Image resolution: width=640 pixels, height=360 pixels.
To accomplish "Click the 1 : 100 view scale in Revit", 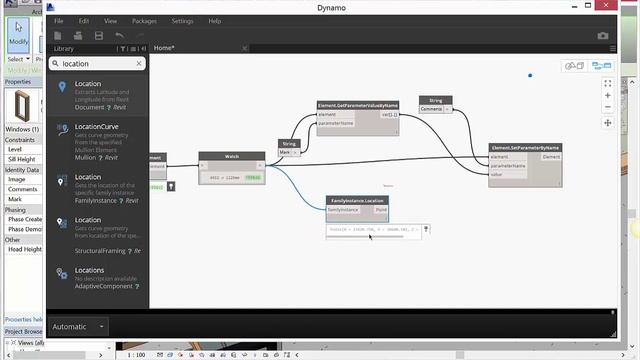I will tap(136, 355).
